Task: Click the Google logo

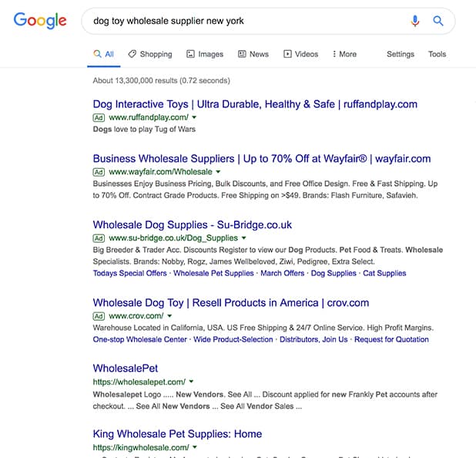Action: click(x=40, y=21)
